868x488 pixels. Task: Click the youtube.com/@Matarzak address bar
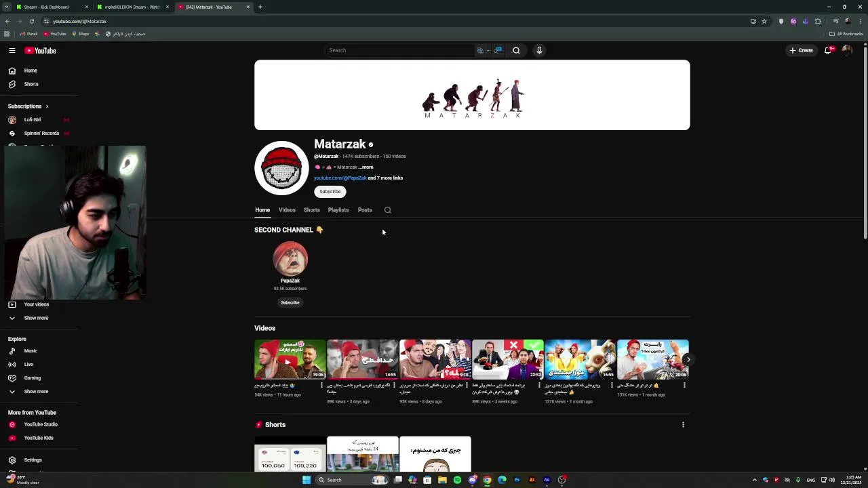pyautogui.click(x=393, y=21)
